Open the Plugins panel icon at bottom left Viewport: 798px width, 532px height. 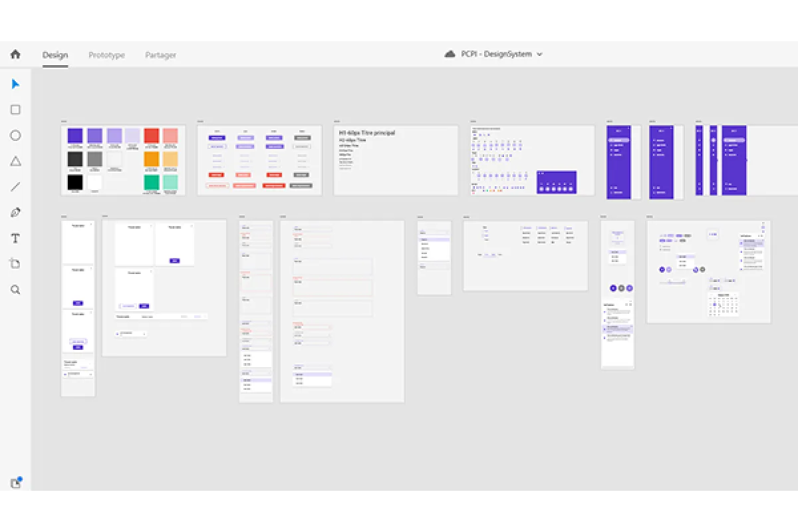pyautogui.click(x=15, y=483)
